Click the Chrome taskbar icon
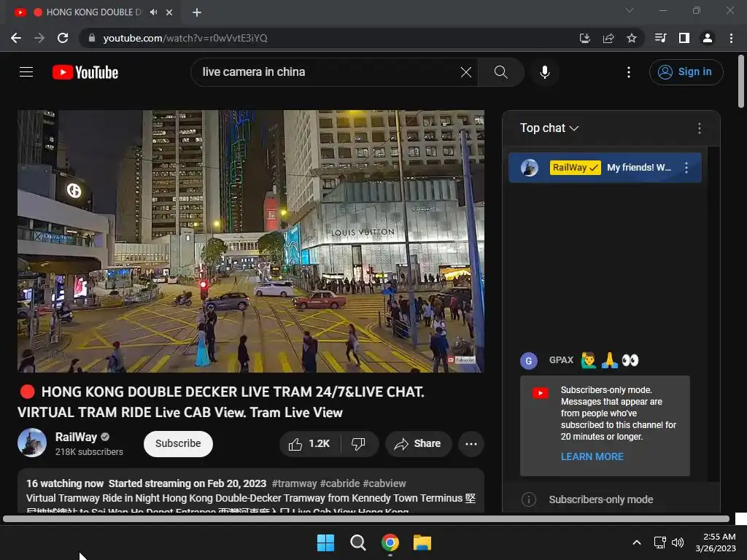 390,542
